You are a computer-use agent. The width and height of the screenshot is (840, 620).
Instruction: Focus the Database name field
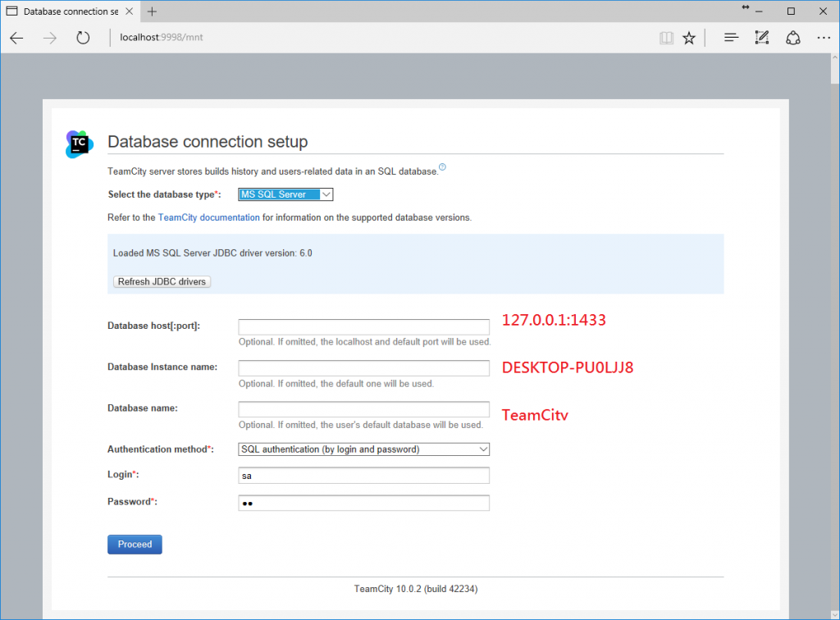(x=363, y=409)
